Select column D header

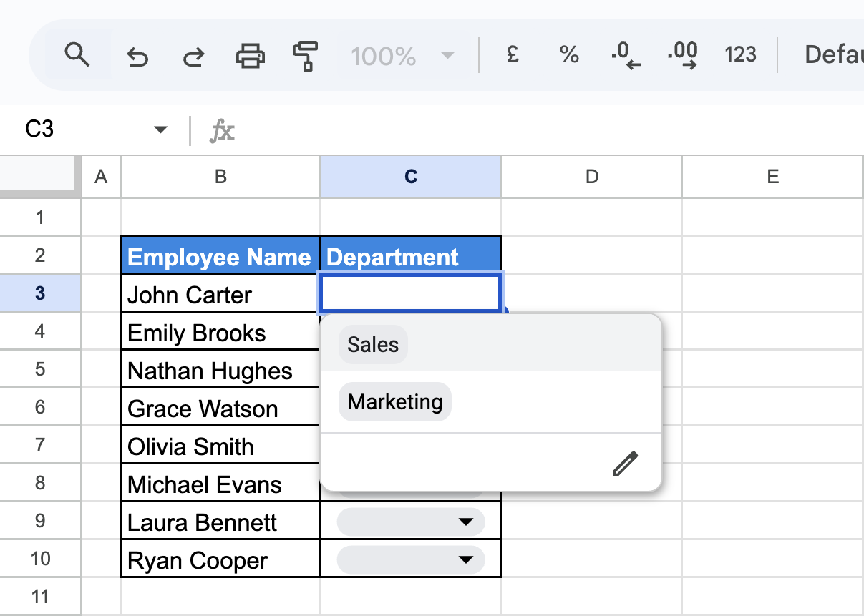coord(592,177)
